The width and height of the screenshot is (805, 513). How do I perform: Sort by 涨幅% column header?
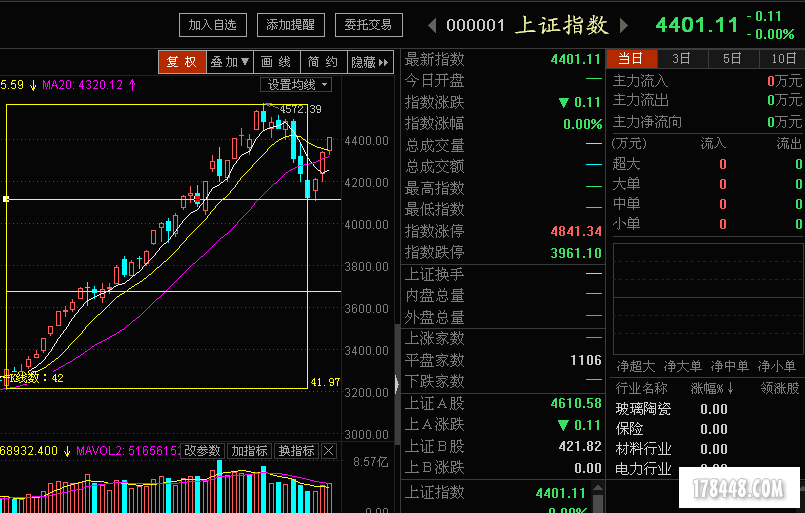click(x=712, y=388)
